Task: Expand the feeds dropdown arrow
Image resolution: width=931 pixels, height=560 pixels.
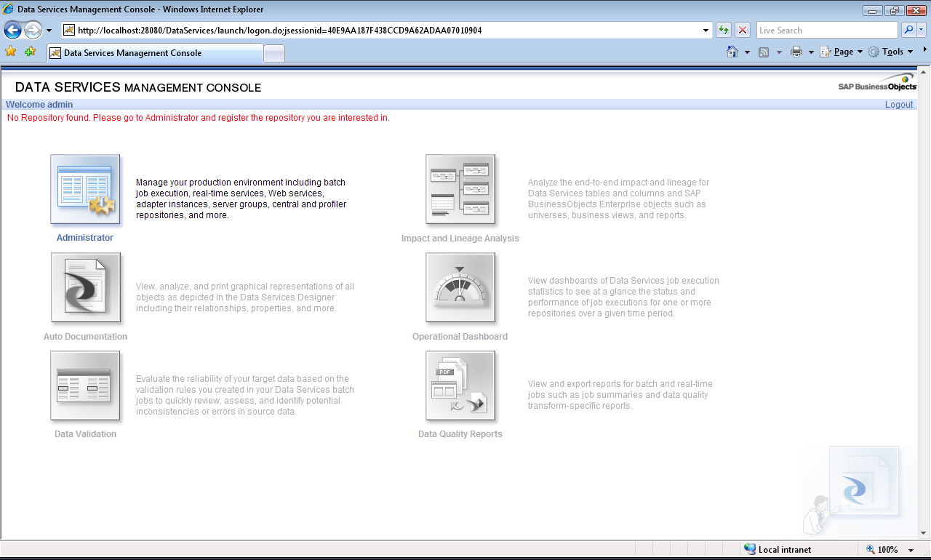Action: coord(779,52)
